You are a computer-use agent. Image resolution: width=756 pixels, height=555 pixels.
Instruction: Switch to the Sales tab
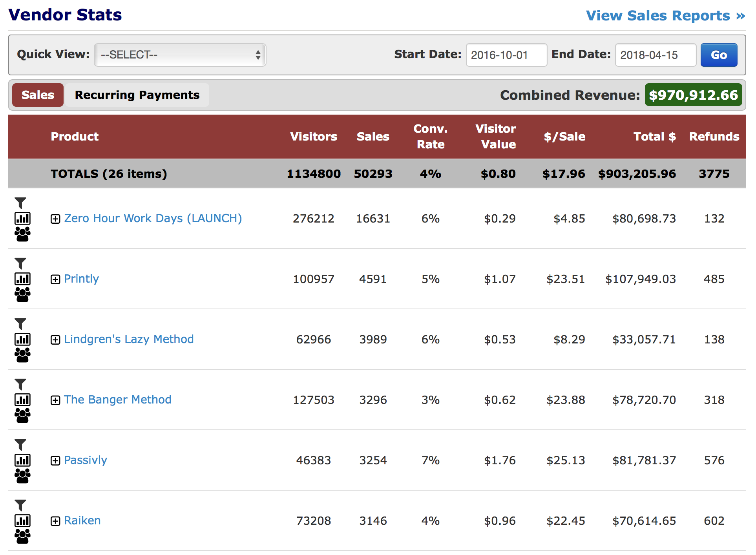coord(38,95)
